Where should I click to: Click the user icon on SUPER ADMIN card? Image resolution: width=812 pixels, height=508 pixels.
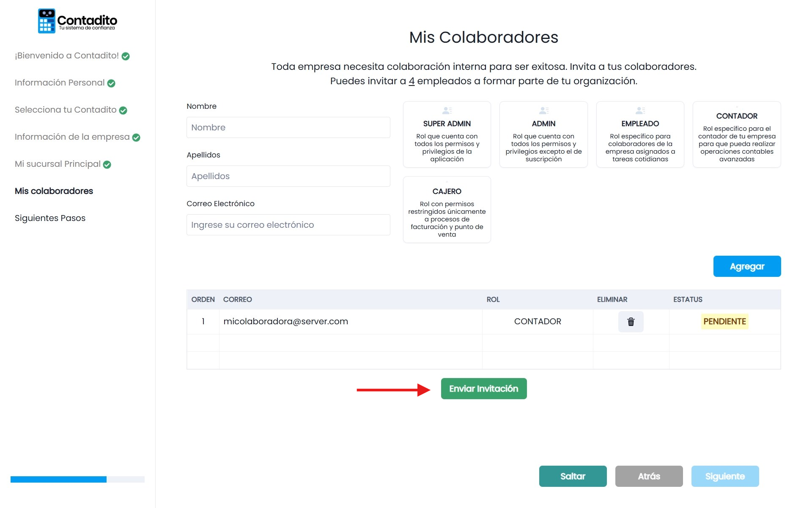pyautogui.click(x=447, y=110)
